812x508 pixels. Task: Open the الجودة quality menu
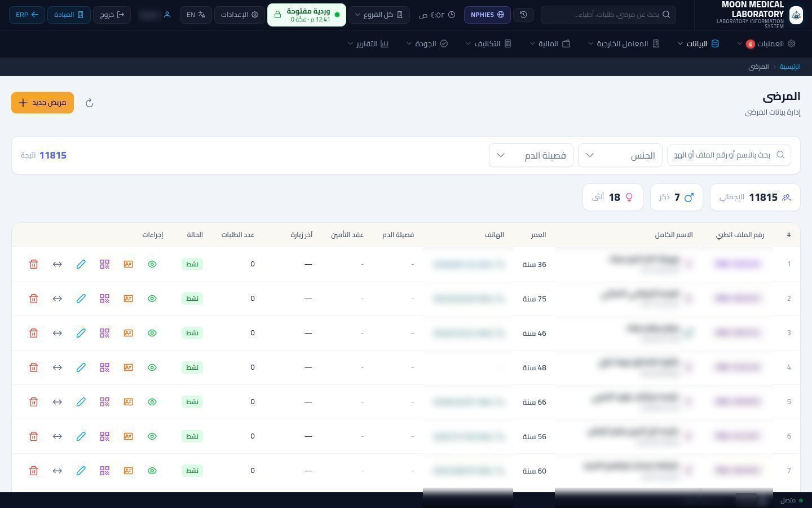coord(427,43)
